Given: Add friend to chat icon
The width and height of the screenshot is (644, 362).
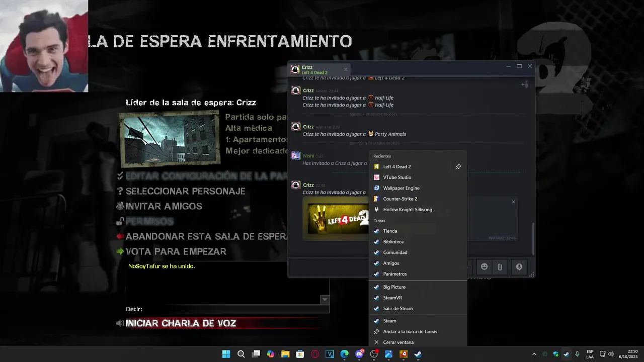Looking at the screenshot, I should [524, 84].
